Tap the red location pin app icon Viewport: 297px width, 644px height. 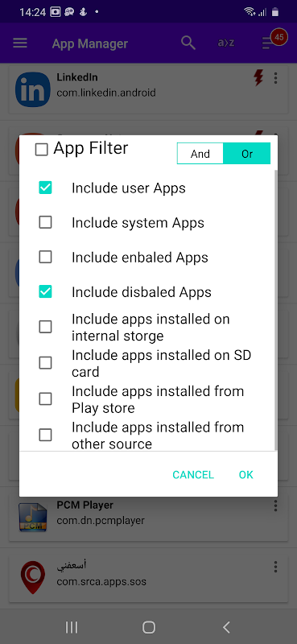[x=33, y=576]
